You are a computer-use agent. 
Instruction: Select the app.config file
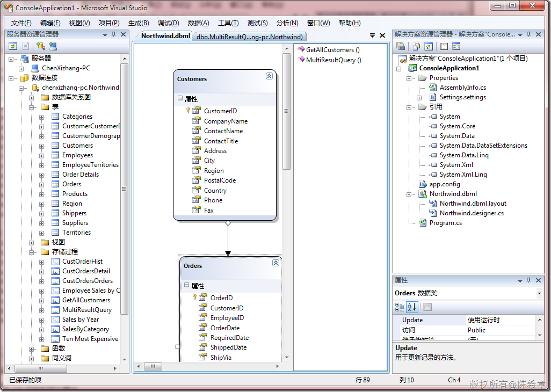(x=445, y=184)
